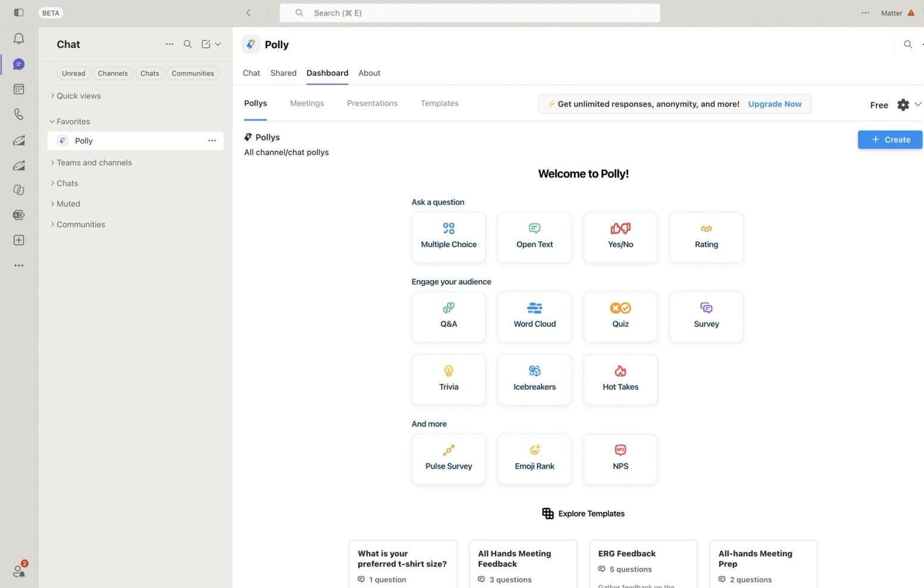This screenshot has width=924, height=588.
Task: Click the Create button
Action: 890,139
